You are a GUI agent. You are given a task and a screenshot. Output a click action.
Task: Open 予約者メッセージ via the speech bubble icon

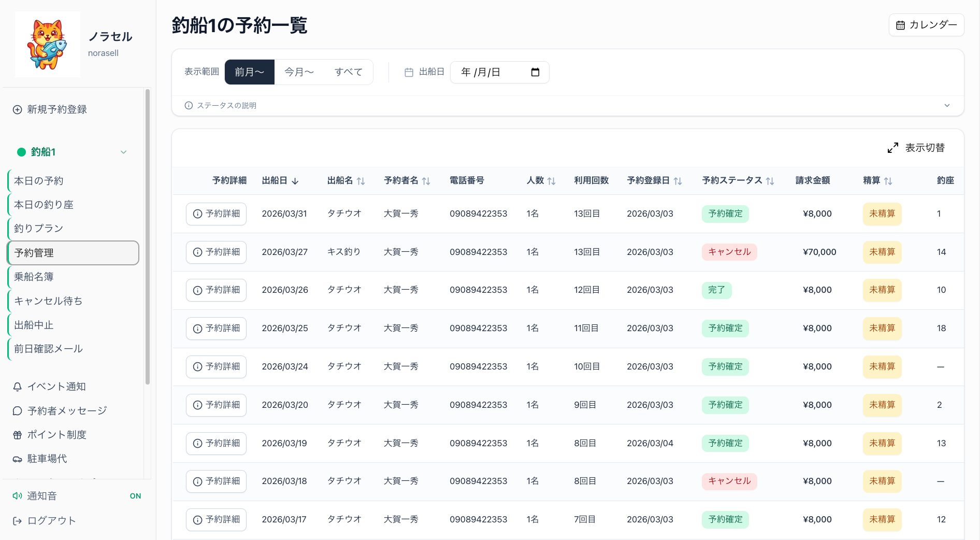(17, 410)
